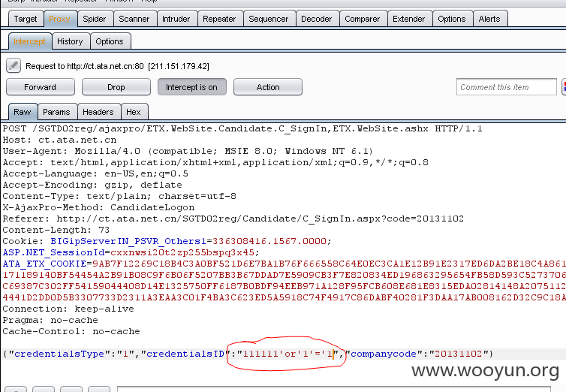Switch to the Params view
The width and height of the screenshot is (566, 392).
tap(56, 112)
